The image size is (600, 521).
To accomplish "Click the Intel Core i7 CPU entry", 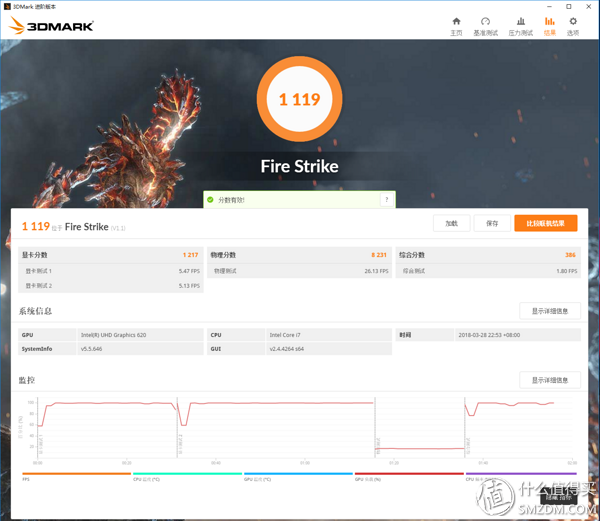I will coord(285,335).
